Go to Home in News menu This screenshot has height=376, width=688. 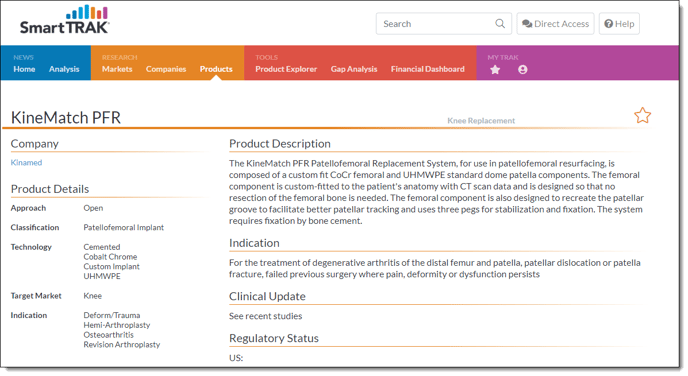[24, 69]
